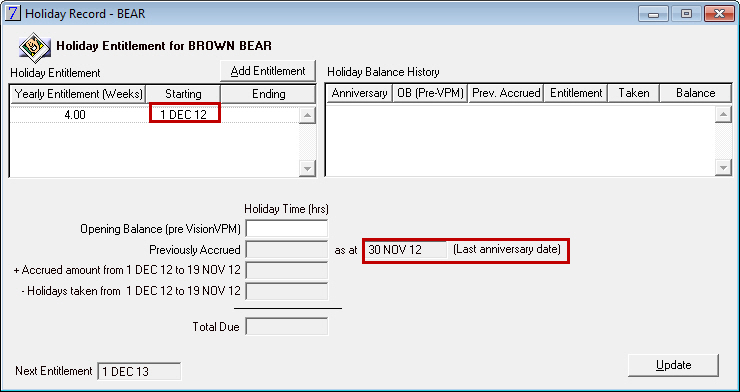Viewport: 740px width, 392px height.
Task: Click the Taken column header
Action: click(x=633, y=93)
